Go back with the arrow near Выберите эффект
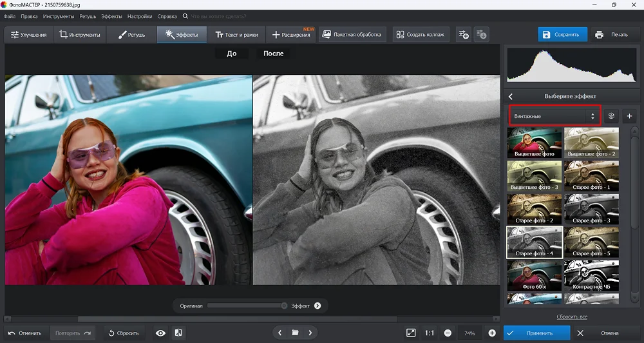This screenshot has height=343, width=644. pos(511,96)
